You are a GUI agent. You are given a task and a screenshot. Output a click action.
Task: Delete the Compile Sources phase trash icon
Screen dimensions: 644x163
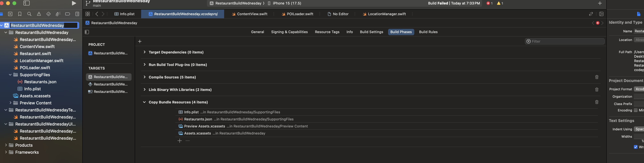(x=596, y=77)
